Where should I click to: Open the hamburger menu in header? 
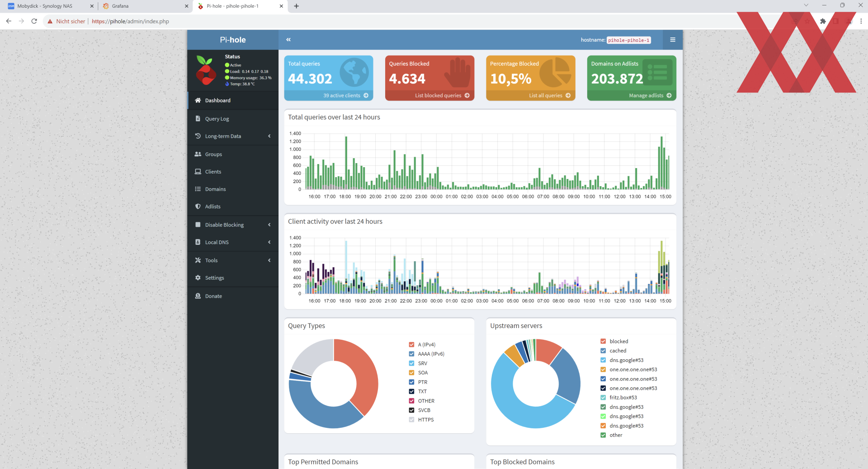tap(673, 40)
